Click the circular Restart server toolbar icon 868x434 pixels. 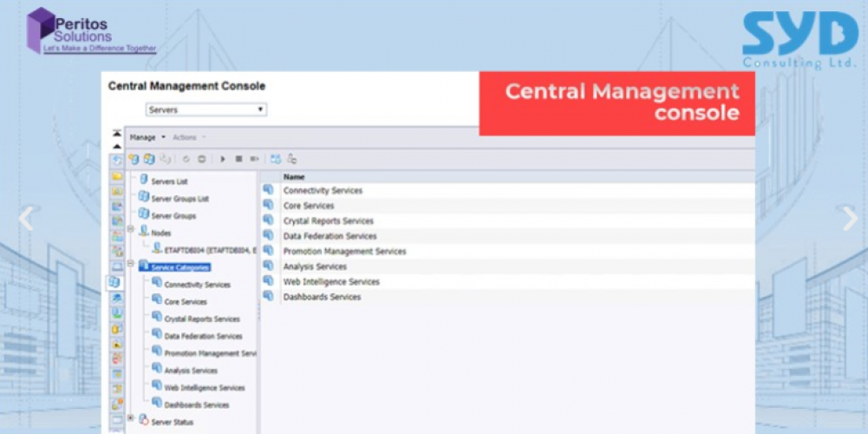(186, 159)
